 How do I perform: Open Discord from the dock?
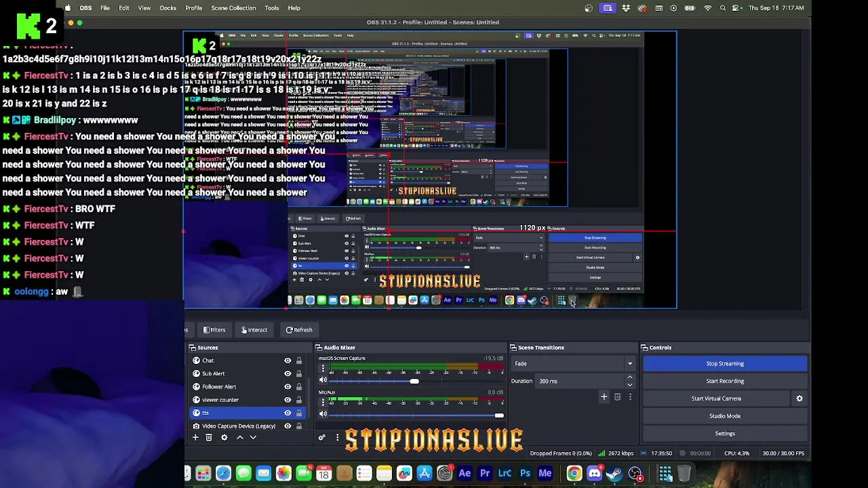[595, 473]
